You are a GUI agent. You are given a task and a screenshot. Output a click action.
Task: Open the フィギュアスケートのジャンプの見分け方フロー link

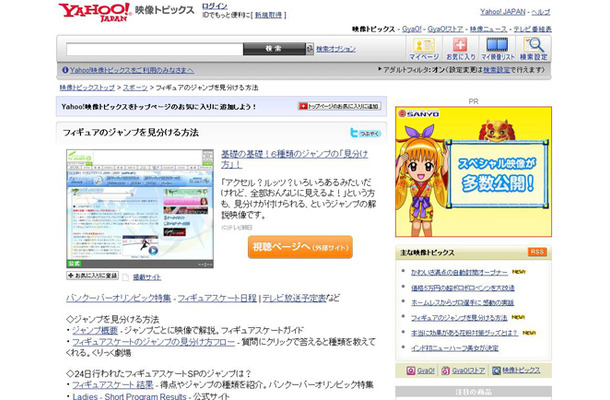pos(154,342)
